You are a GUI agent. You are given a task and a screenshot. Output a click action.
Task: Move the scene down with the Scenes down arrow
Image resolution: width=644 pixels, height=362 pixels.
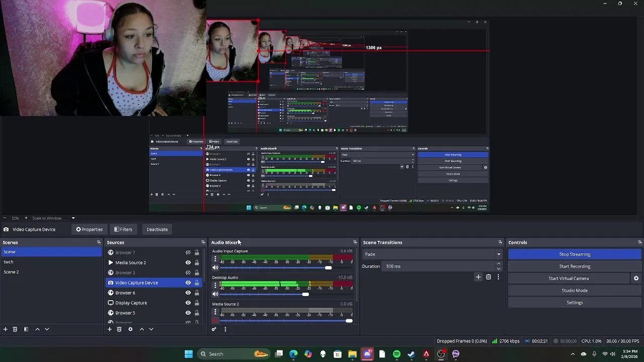[x=47, y=329]
